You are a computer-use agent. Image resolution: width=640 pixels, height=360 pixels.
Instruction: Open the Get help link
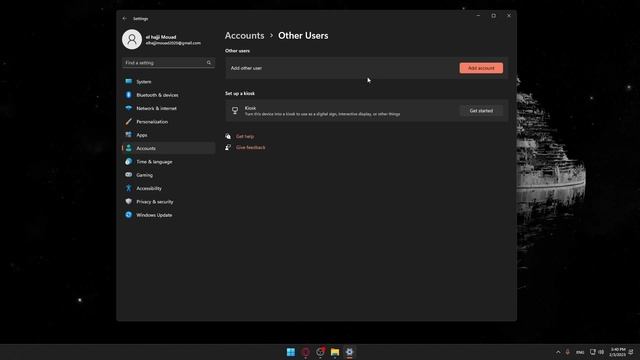click(245, 136)
